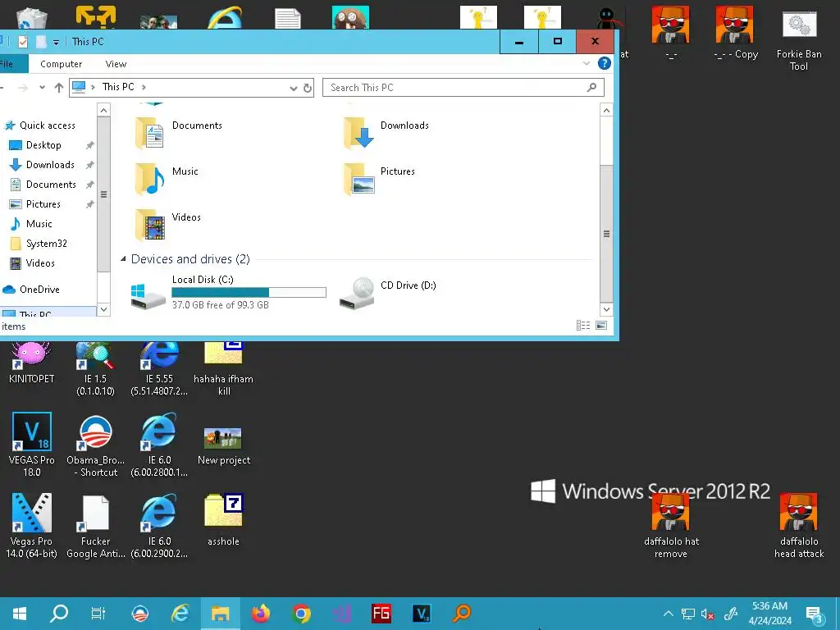Click the Properties quick access toolbar icon
840x630 pixels.
(x=22, y=42)
